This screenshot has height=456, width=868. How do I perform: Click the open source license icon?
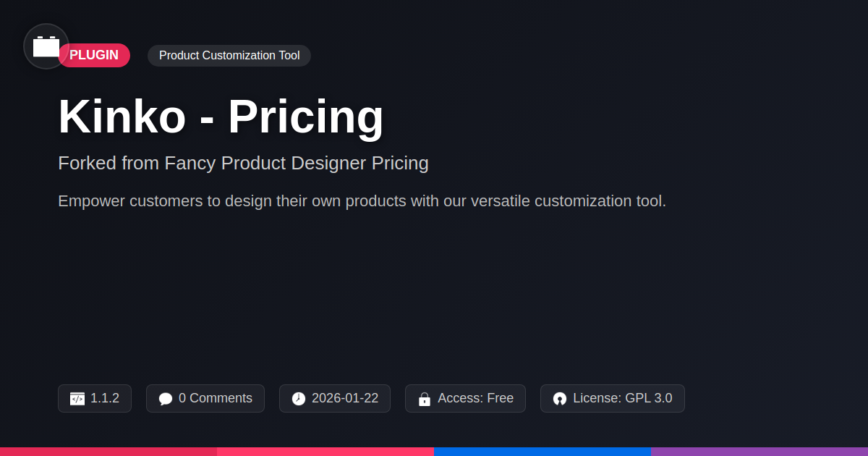(560, 399)
